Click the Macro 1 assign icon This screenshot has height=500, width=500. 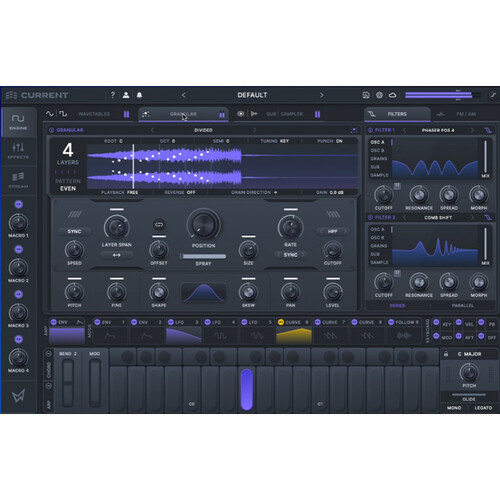coord(19,204)
